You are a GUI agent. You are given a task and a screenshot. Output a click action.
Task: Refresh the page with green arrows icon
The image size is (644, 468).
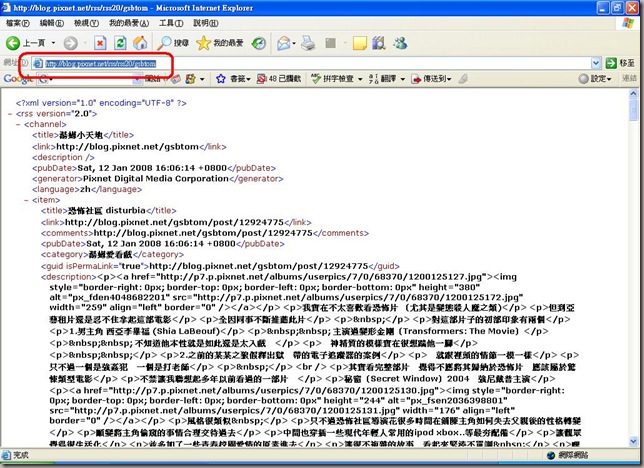tap(120, 43)
